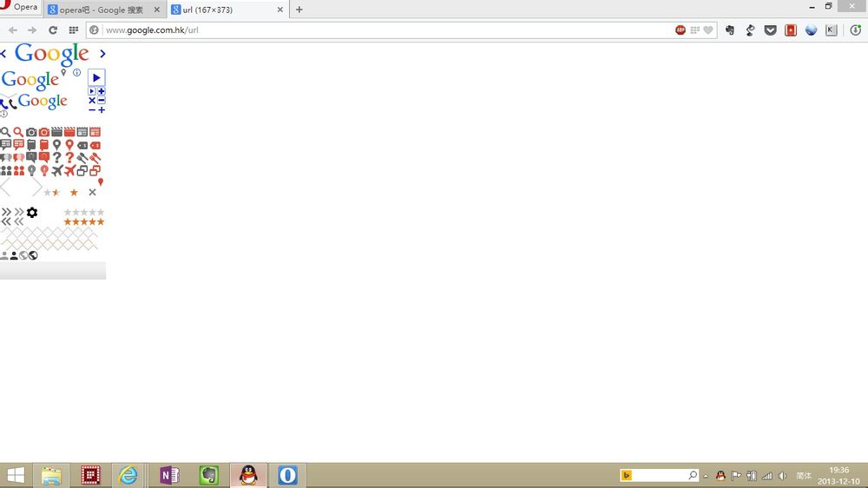Restore down the Opera window

[x=828, y=6]
